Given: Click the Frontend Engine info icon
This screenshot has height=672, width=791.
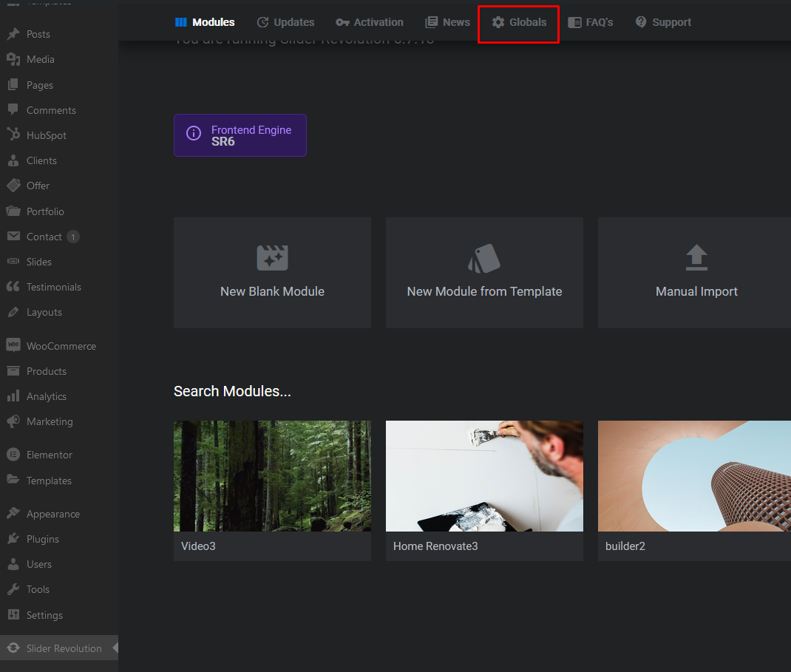Looking at the screenshot, I should click(x=194, y=134).
